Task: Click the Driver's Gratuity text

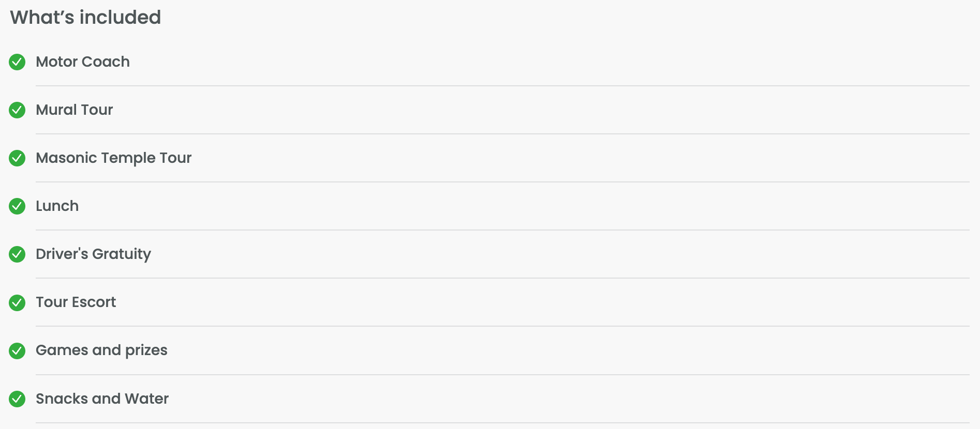Action: (94, 254)
